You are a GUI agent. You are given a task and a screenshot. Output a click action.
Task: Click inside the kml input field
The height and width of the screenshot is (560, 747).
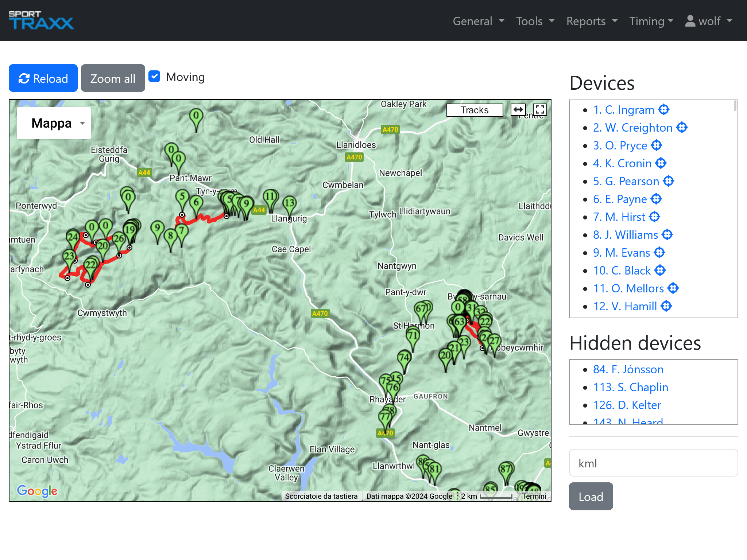(x=653, y=463)
